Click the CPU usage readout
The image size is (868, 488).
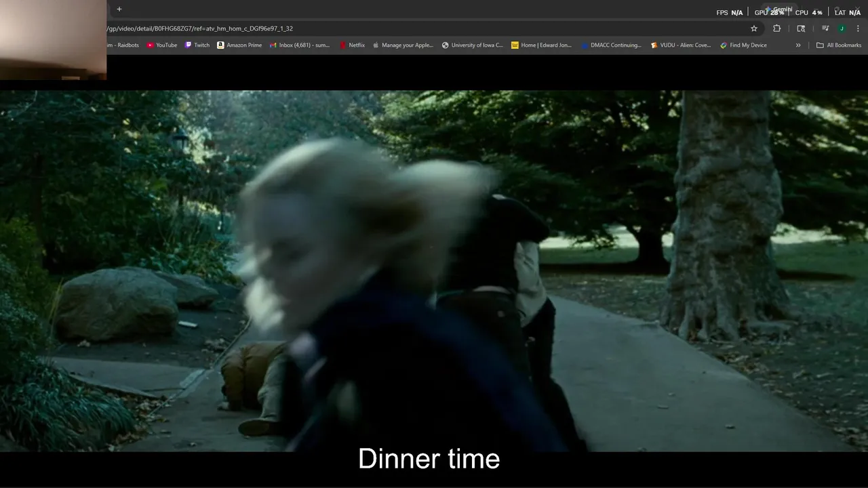point(808,12)
